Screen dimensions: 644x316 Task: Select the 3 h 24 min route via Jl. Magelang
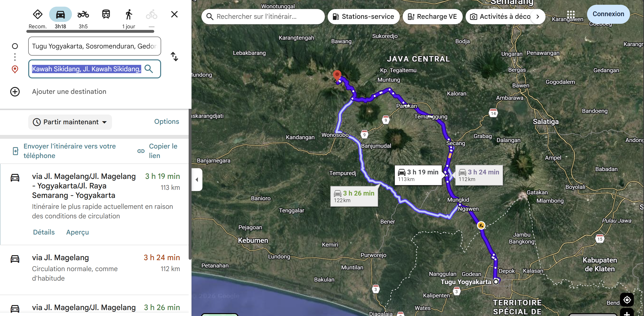94,270
